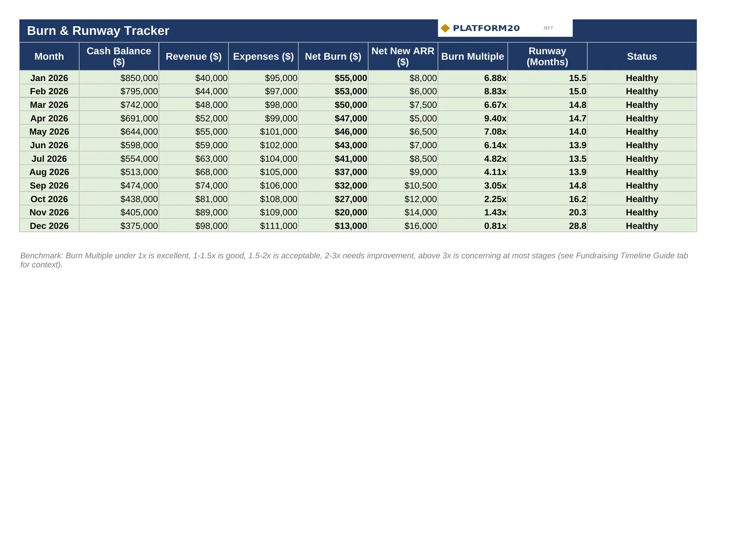
Task: Select the $7,500 net new ARR cell
Action: (403, 105)
